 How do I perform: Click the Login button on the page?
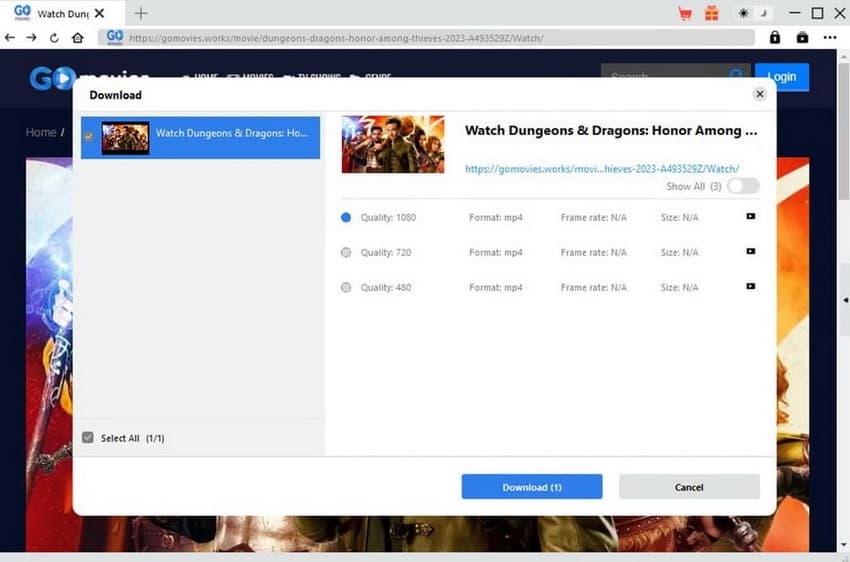point(782,77)
